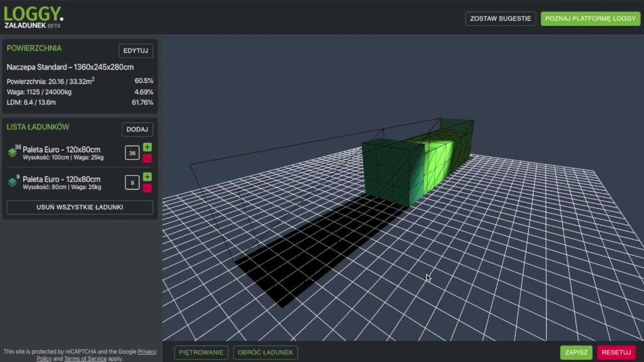644x362 pixels.
Task: Click the 4.69% weight usage figure
Action: point(144,92)
